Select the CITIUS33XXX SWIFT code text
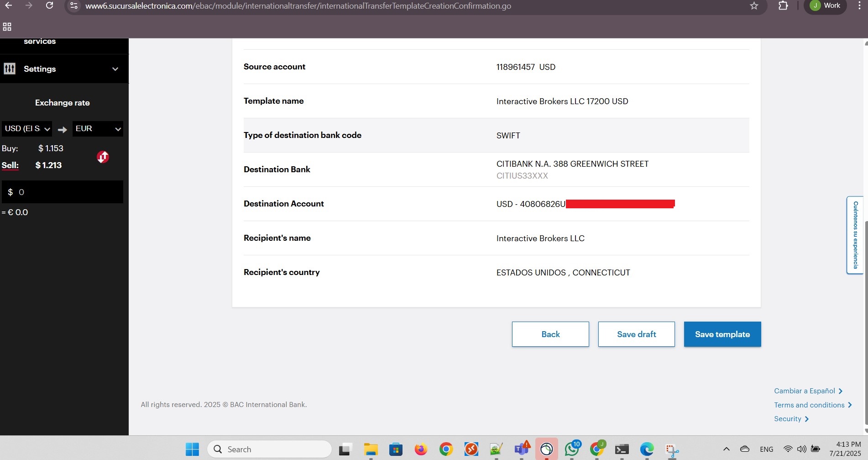Viewport: 868px width, 460px height. click(522, 176)
